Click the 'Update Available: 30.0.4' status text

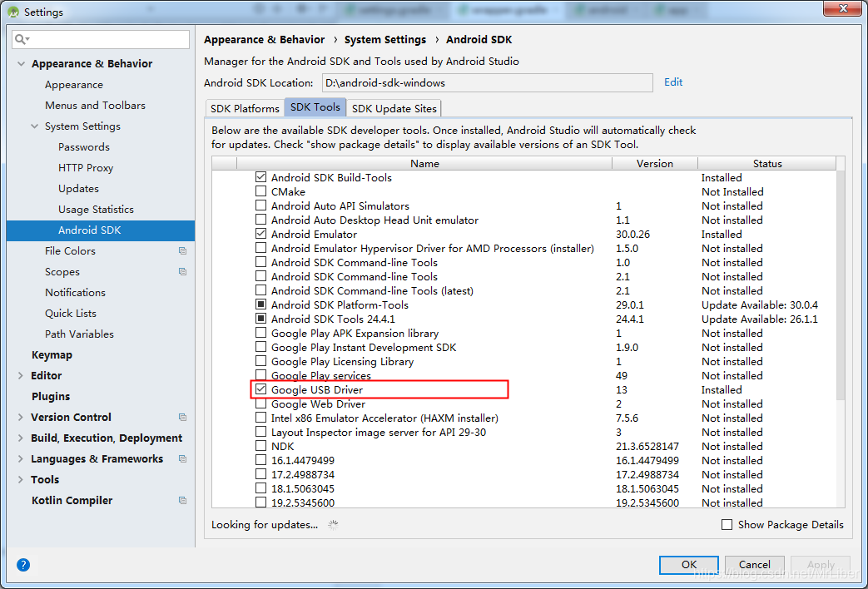(760, 305)
